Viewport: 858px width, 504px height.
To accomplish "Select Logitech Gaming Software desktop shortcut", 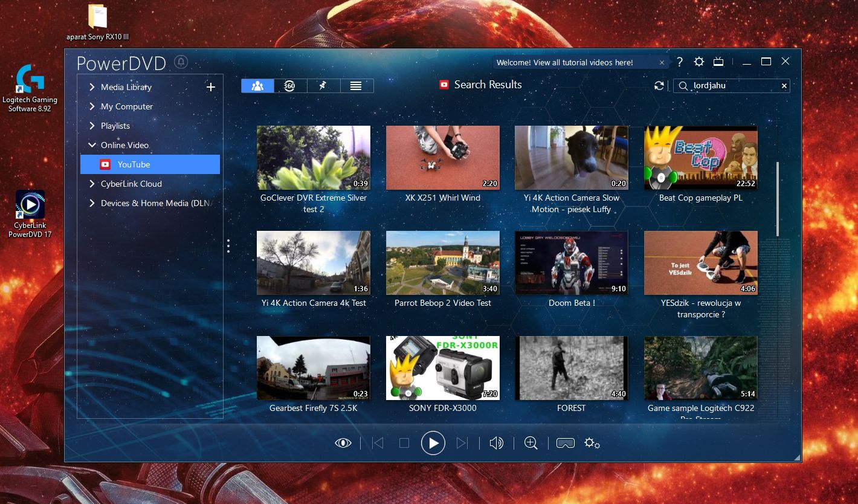I will 30,88.
